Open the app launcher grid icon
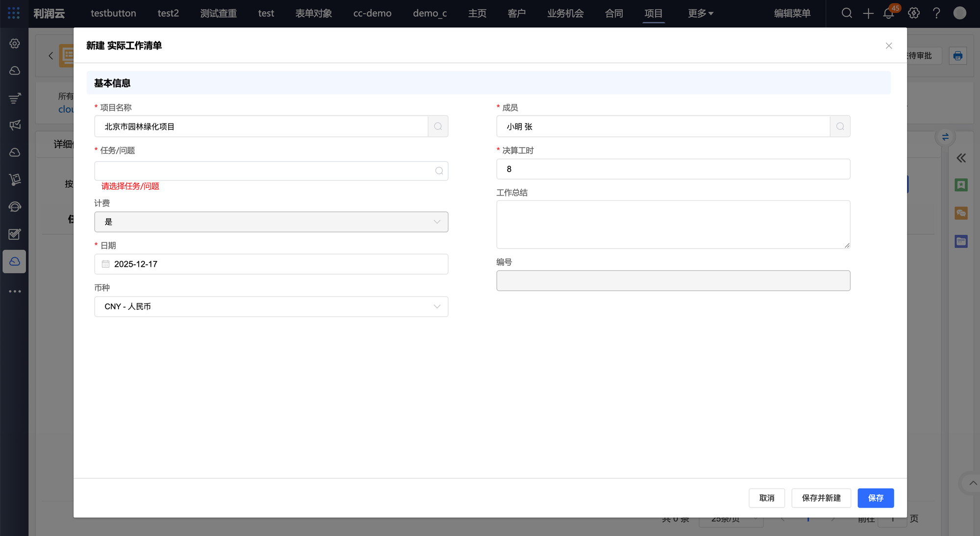 point(14,13)
